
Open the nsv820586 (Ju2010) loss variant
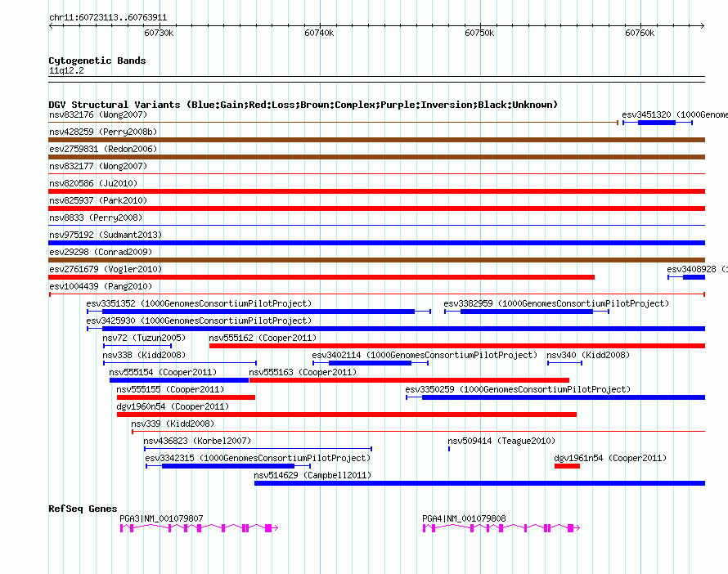click(x=376, y=191)
